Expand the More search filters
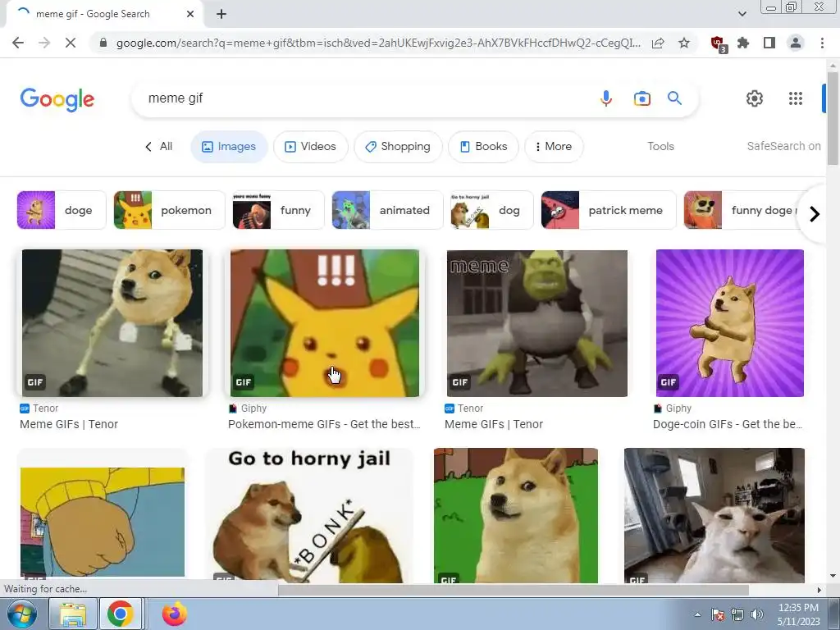This screenshot has width=840, height=630. tap(554, 147)
